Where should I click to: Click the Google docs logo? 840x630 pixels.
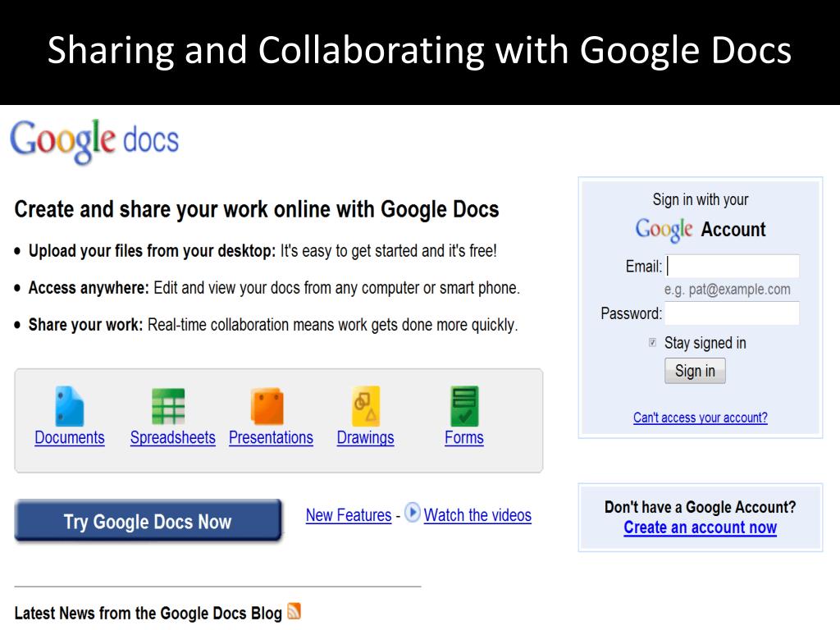(x=94, y=141)
